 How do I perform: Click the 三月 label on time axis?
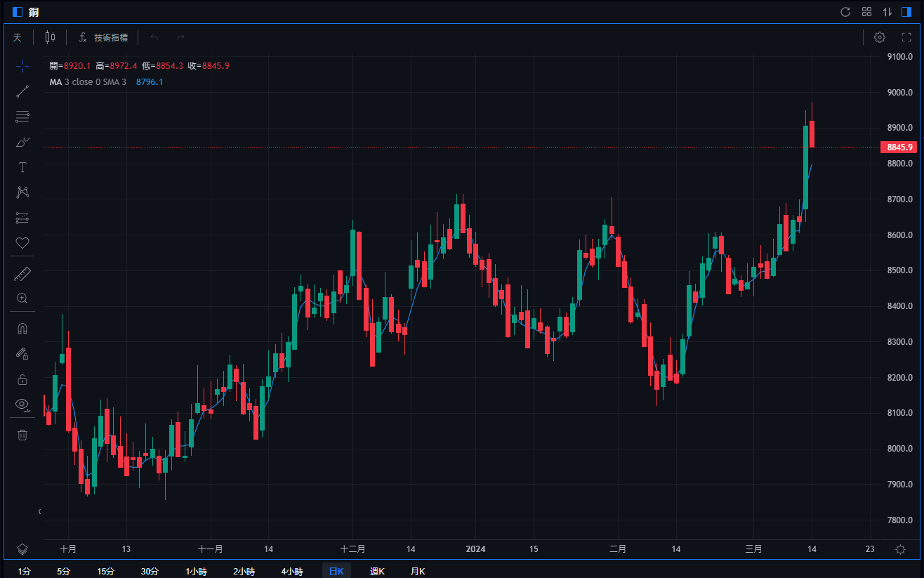coord(753,549)
